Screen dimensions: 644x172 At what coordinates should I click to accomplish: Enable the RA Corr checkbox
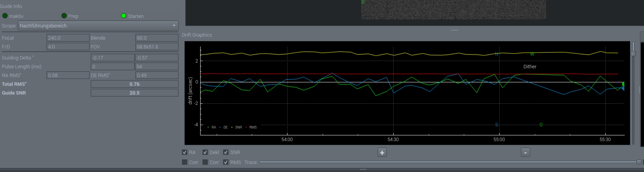tap(185, 162)
